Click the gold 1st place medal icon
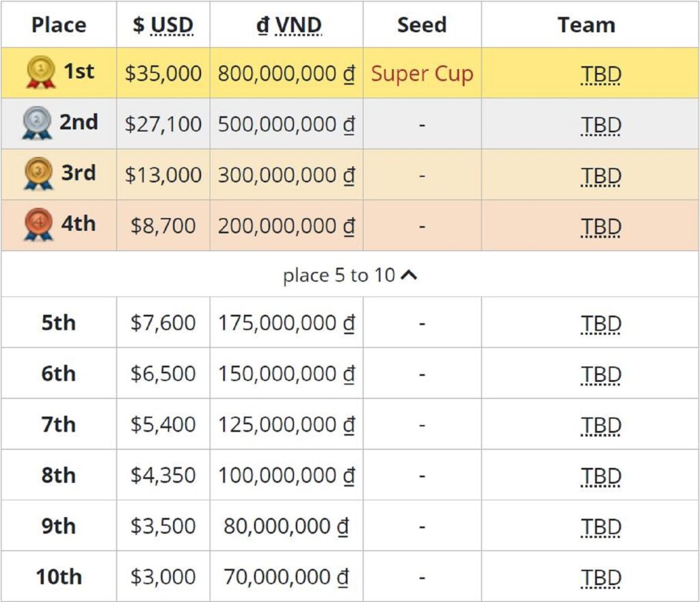 pos(40,72)
